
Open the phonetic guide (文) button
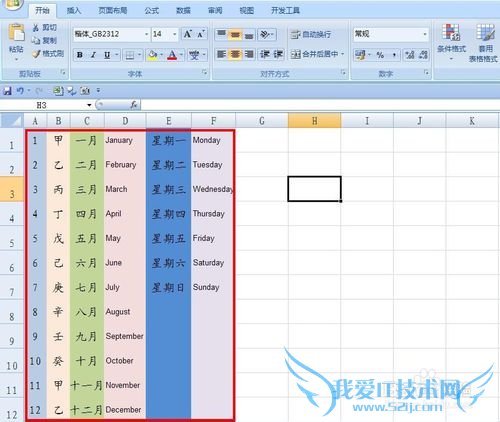click(194, 55)
